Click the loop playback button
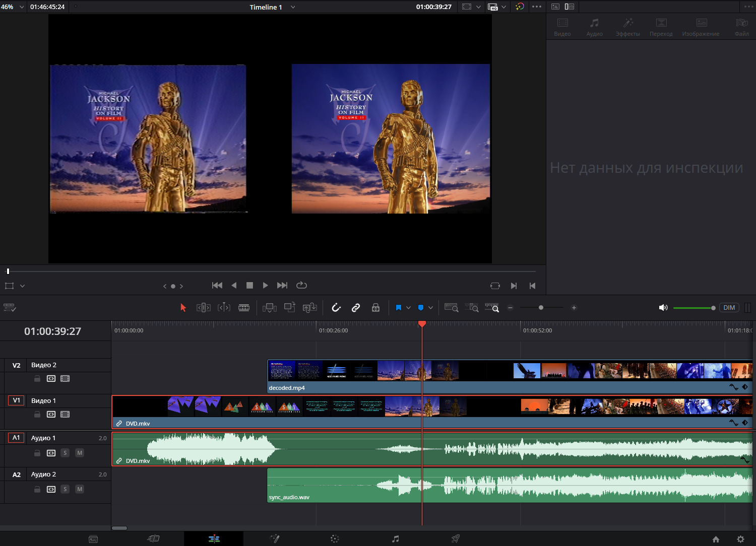 click(x=301, y=285)
